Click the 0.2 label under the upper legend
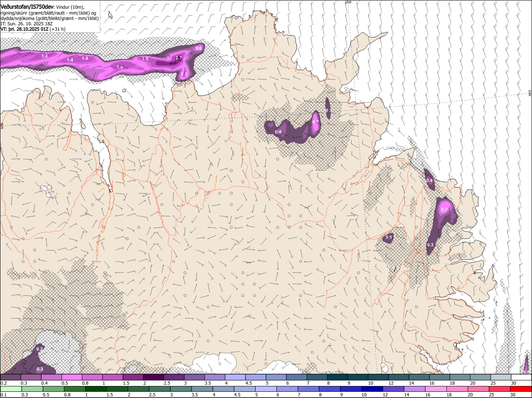 tap(3, 383)
